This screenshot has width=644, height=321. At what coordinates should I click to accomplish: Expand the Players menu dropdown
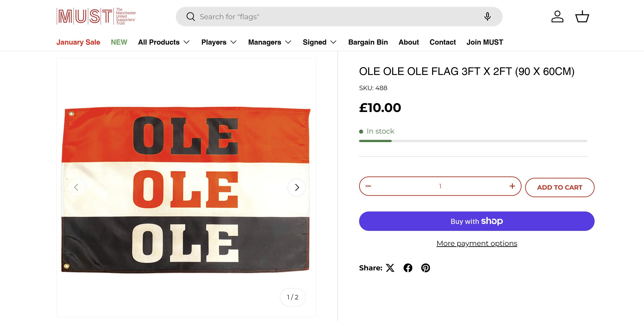[219, 42]
